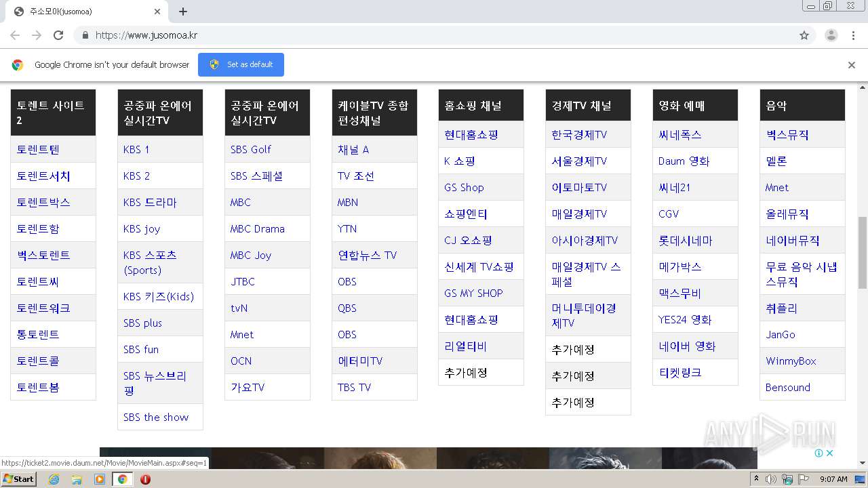Open the 메가박스 link
Screen dimensions: 868x488
pos(680,266)
